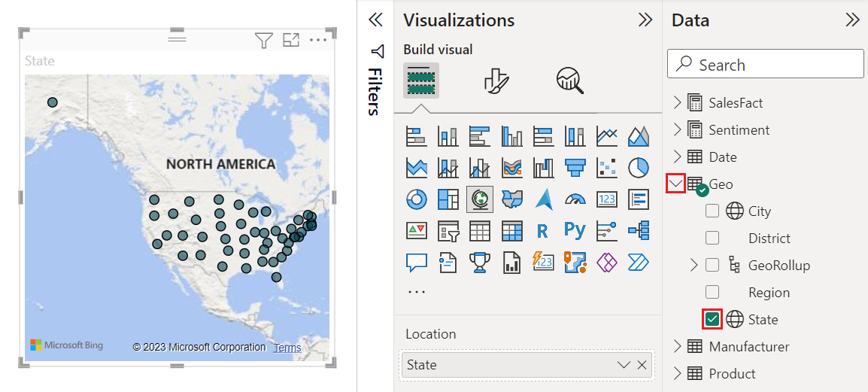Open the Analytics pane tab
Viewport: 868px width, 392px height.
pyautogui.click(x=569, y=80)
